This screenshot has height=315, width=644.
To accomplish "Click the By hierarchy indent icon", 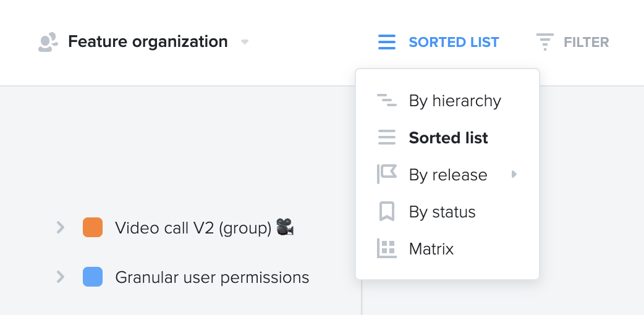I will [x=386, y=100].
